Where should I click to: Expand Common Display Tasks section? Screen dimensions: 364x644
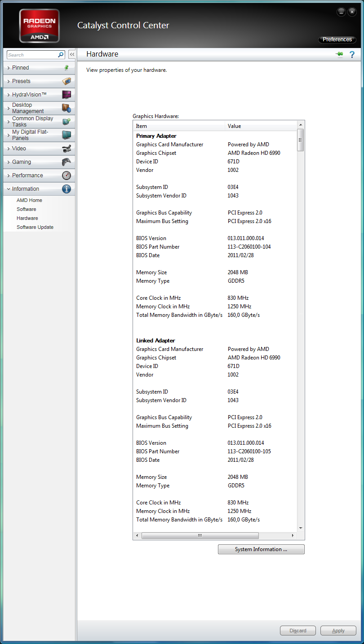tap(39, 122)
